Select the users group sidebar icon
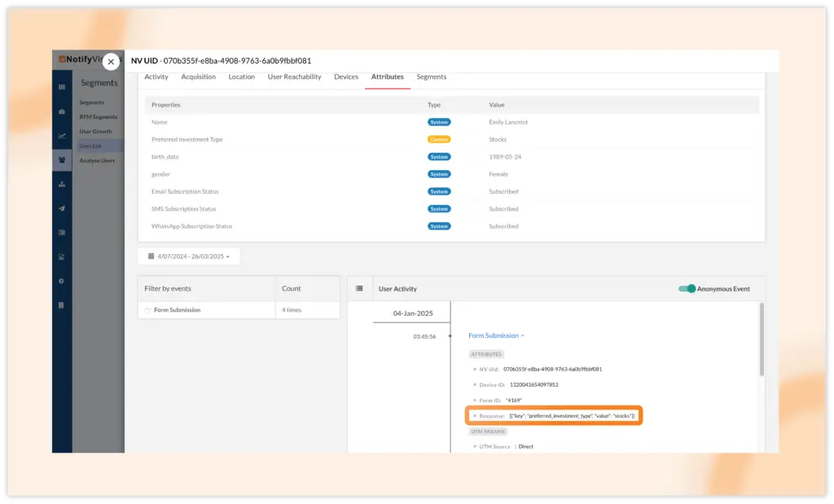This screenshot has height=504, width=834. point(62,160)
